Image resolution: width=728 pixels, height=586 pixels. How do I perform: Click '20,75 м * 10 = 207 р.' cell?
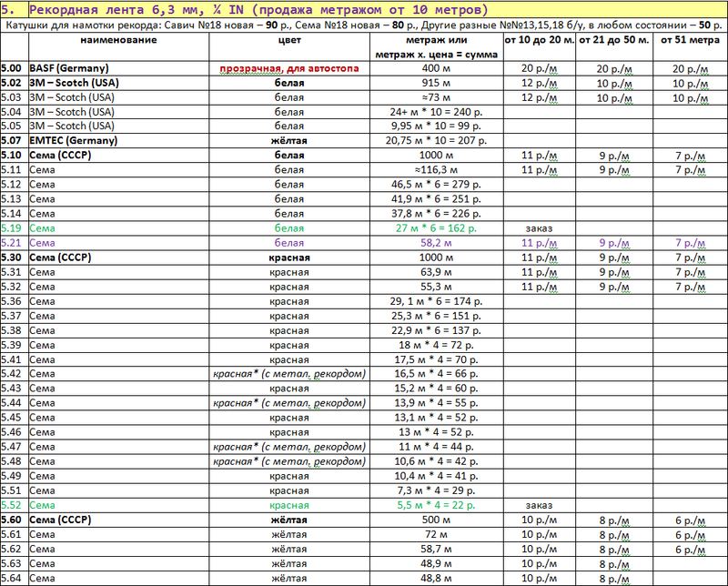click(x=437, y=140)
